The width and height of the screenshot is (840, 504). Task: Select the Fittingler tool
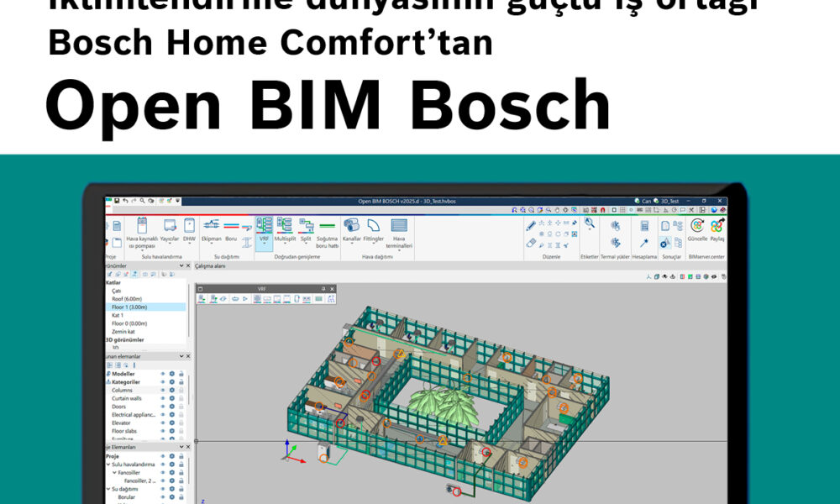pyautogui.click(x=373, y=228)
